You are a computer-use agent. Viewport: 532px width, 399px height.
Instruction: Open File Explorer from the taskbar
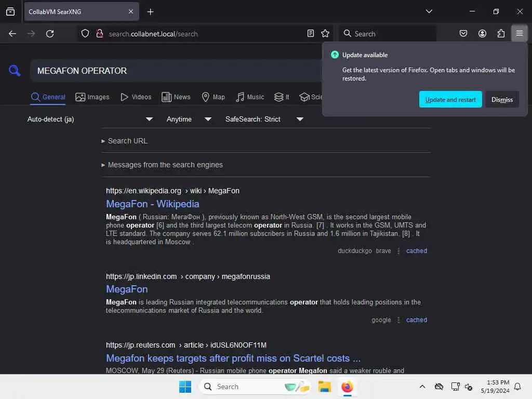click(x=324, y=387)
